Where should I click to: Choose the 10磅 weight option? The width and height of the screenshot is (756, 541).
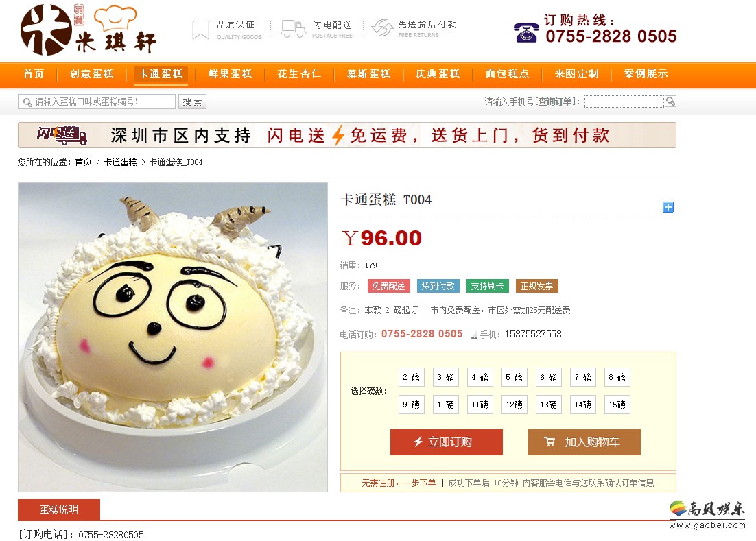[x=445, y=405]
